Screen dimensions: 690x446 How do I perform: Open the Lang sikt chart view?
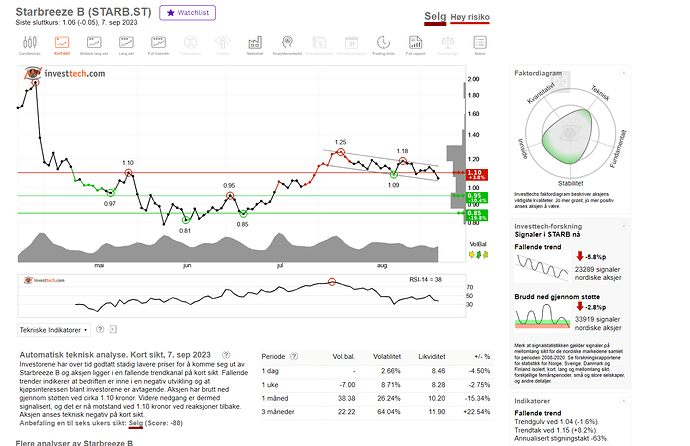point(126,45)
